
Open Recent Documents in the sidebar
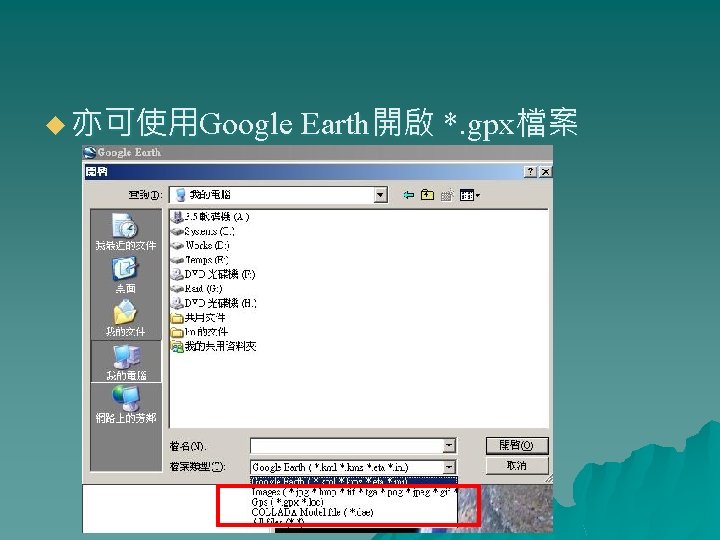click(x=125, y=232)
